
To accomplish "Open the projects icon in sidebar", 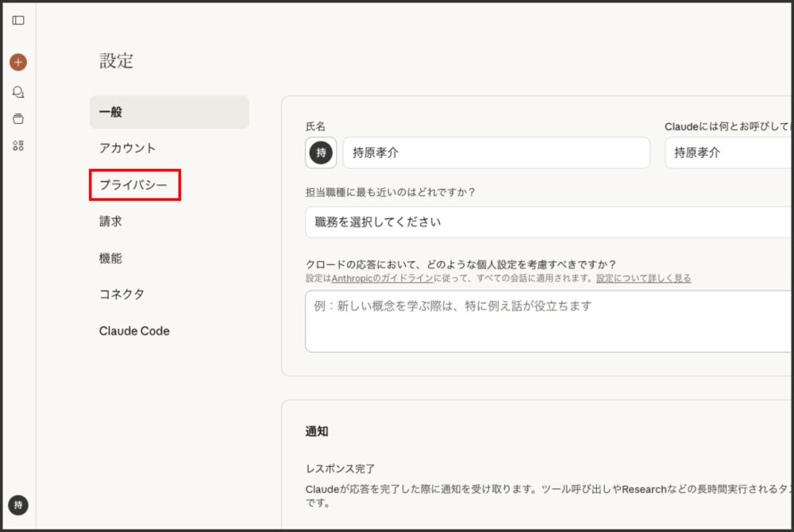I will [18, 119].
